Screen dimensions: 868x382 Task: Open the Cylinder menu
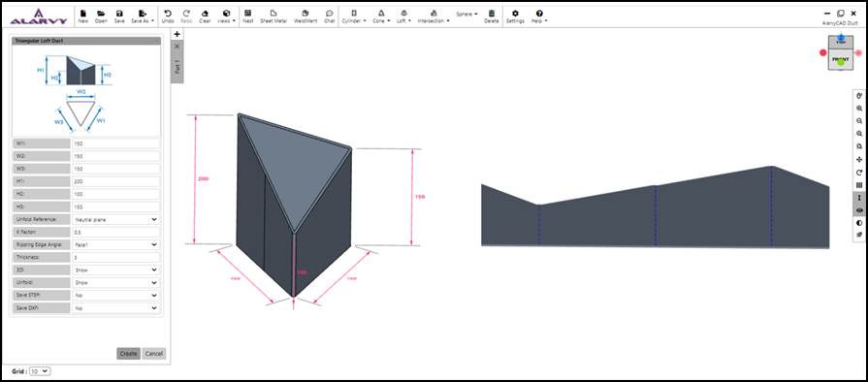354,16
